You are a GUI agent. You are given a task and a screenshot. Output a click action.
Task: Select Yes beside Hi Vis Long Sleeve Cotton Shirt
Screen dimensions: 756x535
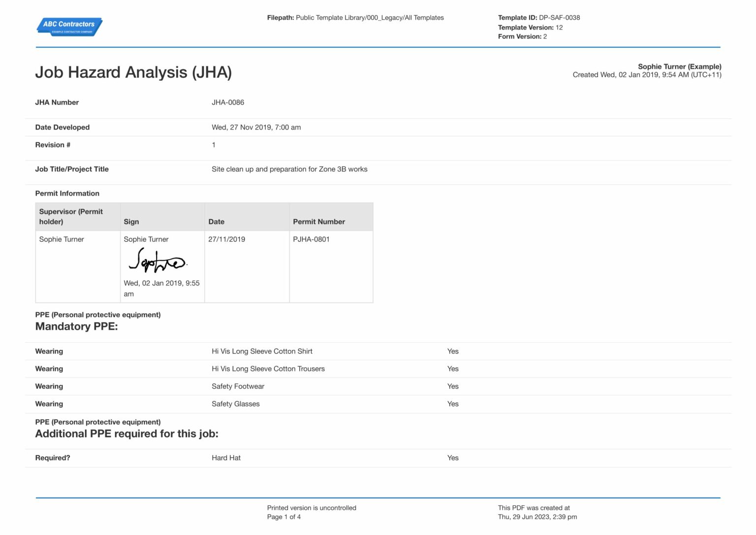453,351
